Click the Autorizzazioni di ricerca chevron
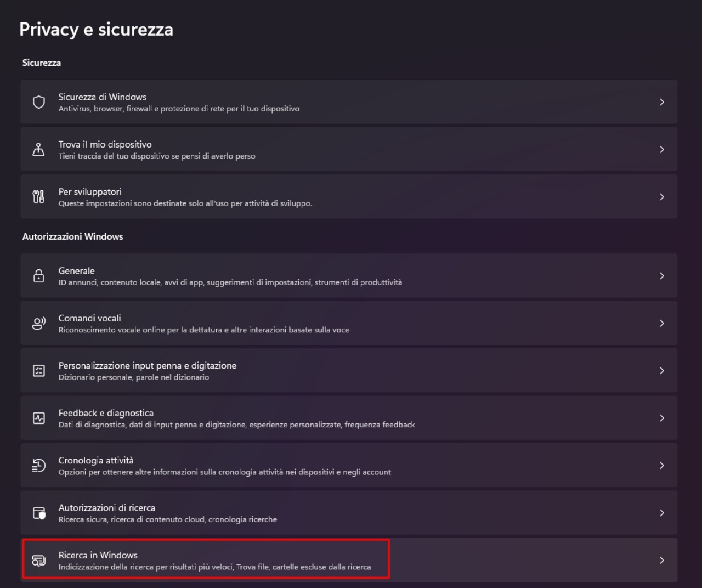 coord(662,513)
